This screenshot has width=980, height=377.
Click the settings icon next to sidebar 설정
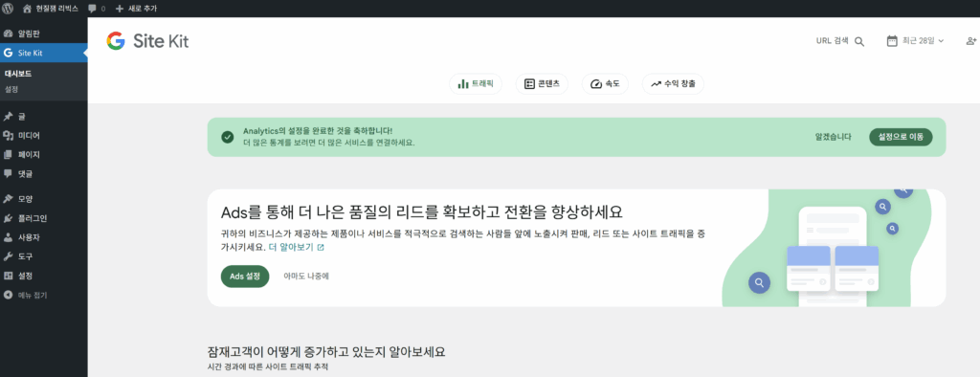click(x=8, y=276)
